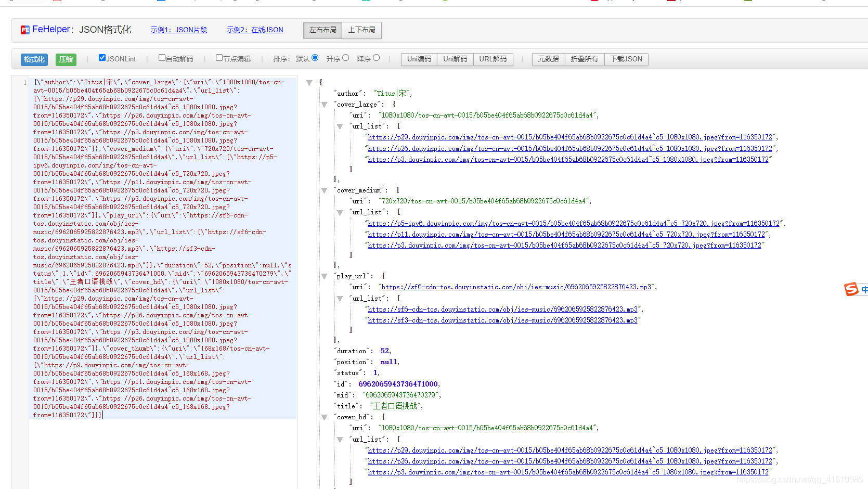Click the cover_hd uri value
This screenshot has width=868, height=489.
click(487, 428)
